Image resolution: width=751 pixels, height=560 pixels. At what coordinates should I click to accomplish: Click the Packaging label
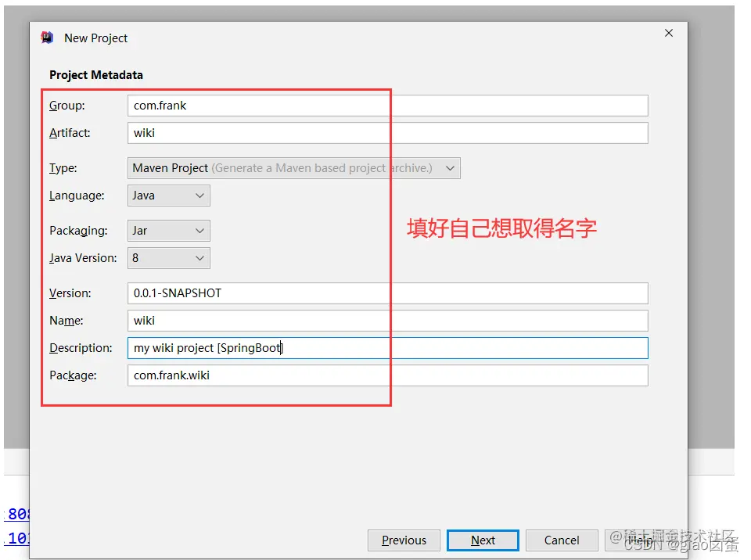pyautogui.click(x=78, y=231)
